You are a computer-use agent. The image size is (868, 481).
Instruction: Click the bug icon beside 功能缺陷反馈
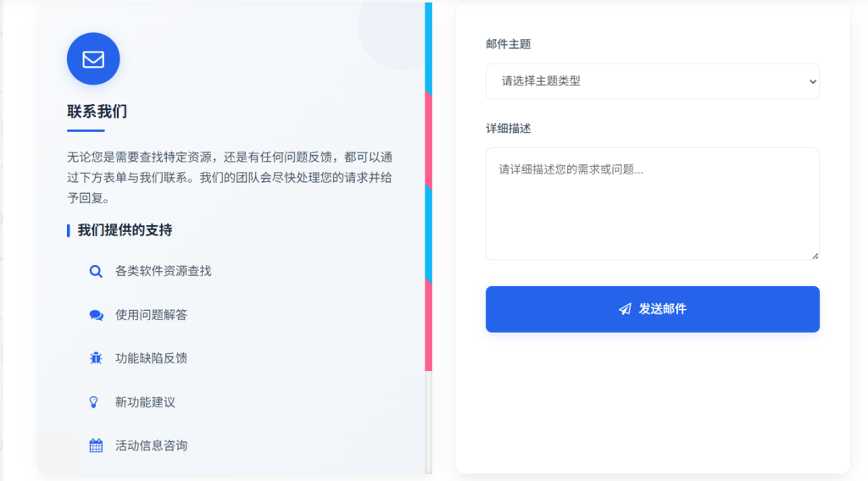pyautogui.click(x=96, y=358)
